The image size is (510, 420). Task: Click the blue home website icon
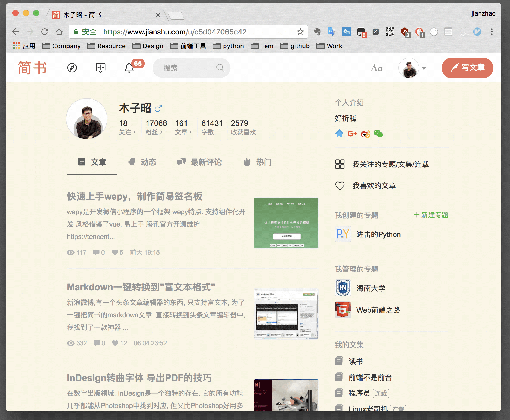(x=339, y=134)
